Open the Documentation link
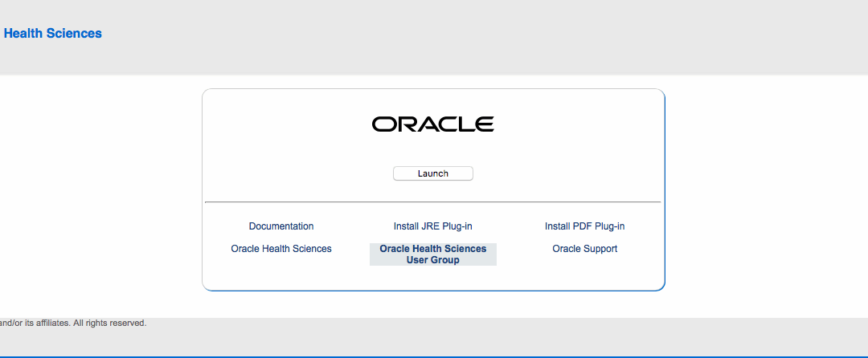This screenshot has width=868, height=358. 281,226
